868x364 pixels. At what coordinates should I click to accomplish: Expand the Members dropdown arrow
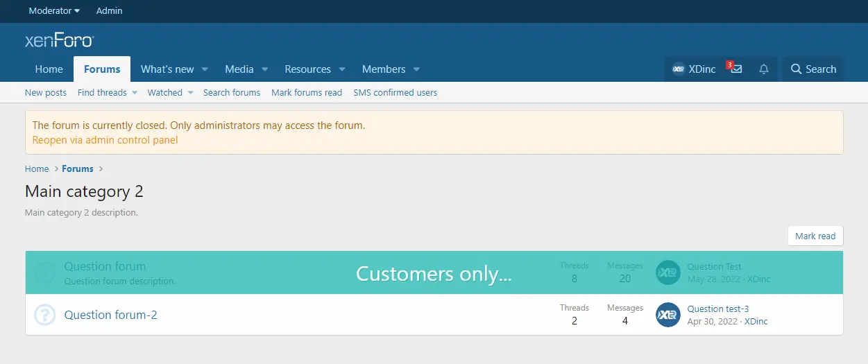[x=416, y=69]
